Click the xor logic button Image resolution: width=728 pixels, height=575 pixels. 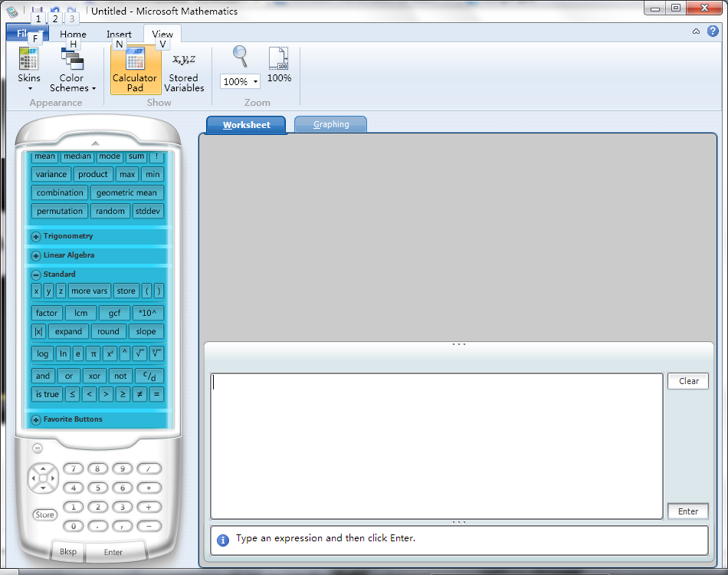(94, 376)
